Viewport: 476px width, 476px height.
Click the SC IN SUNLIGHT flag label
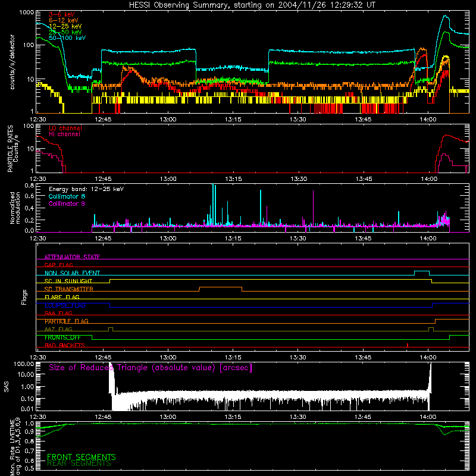tap(68, 281)
